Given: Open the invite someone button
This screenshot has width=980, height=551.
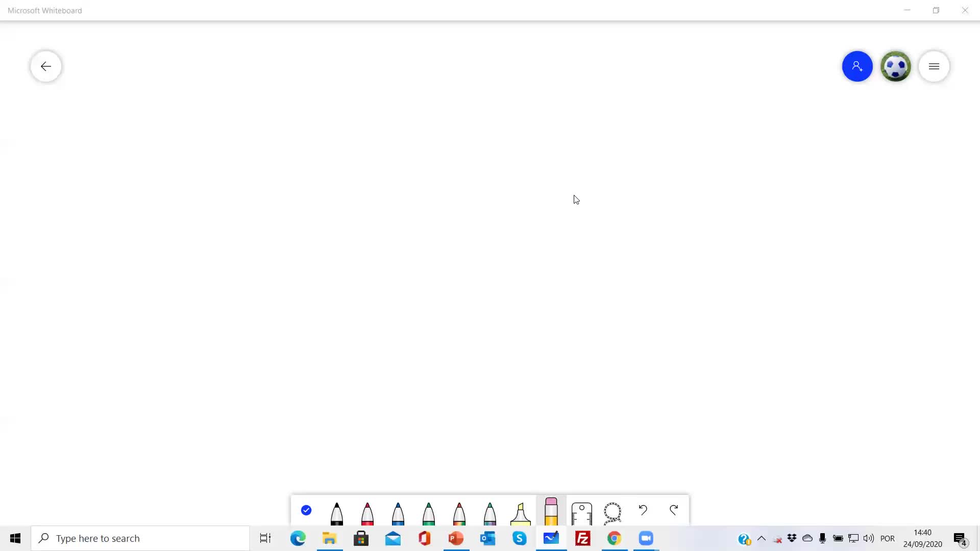Looking at the screenshot, I should (x=857, y=66).
